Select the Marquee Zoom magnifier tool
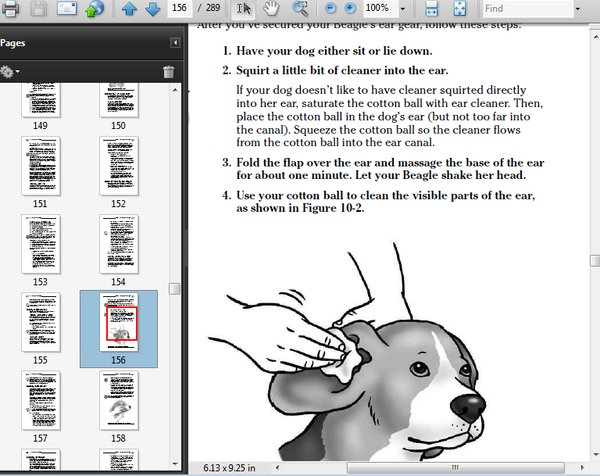This screenshot has width=600, height=476. [x=299, y=9]
